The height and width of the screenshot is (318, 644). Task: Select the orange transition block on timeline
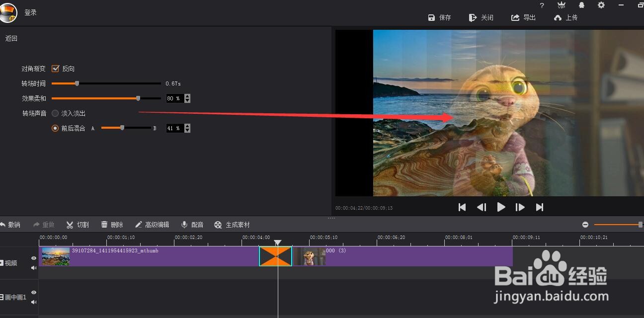tap(275, 256)
